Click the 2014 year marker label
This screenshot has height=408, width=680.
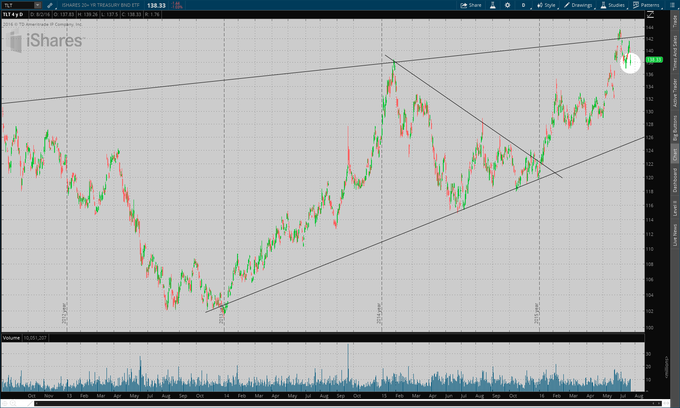[379, 314]
